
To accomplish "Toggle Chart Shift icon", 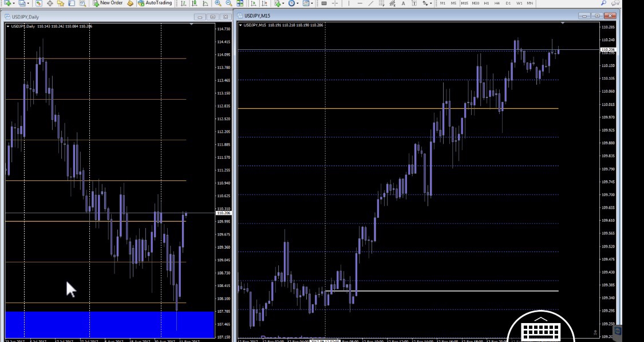I will pyautogui.click(x=264, y=3).
